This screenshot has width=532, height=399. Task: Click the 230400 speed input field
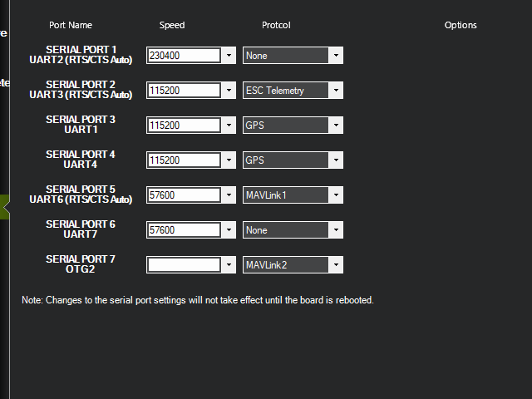point(185,56)
